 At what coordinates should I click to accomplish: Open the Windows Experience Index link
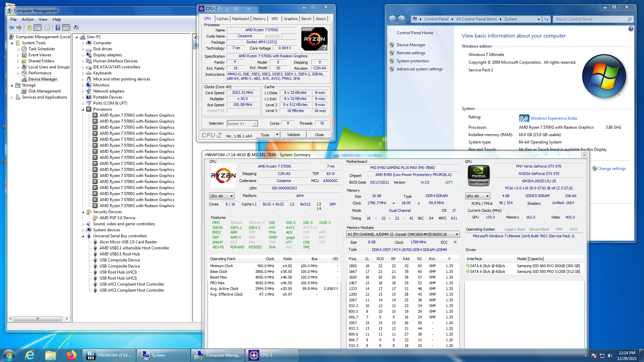[x=554, y=118]
